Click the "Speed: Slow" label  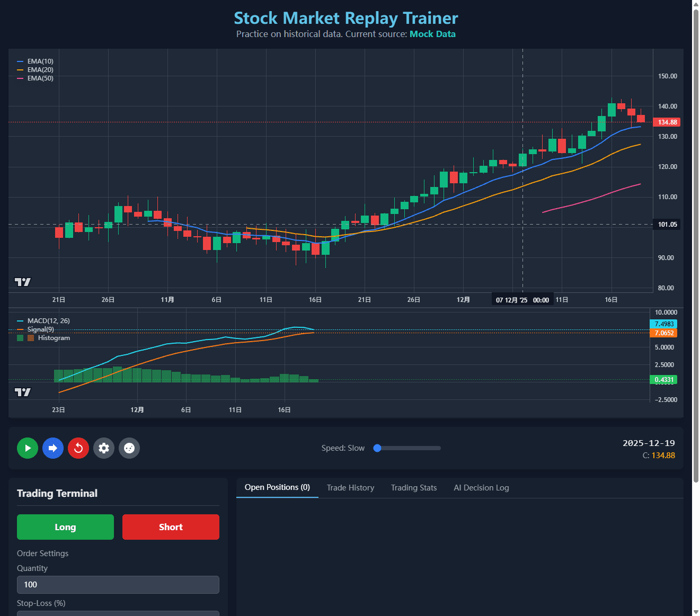point(343,448)
